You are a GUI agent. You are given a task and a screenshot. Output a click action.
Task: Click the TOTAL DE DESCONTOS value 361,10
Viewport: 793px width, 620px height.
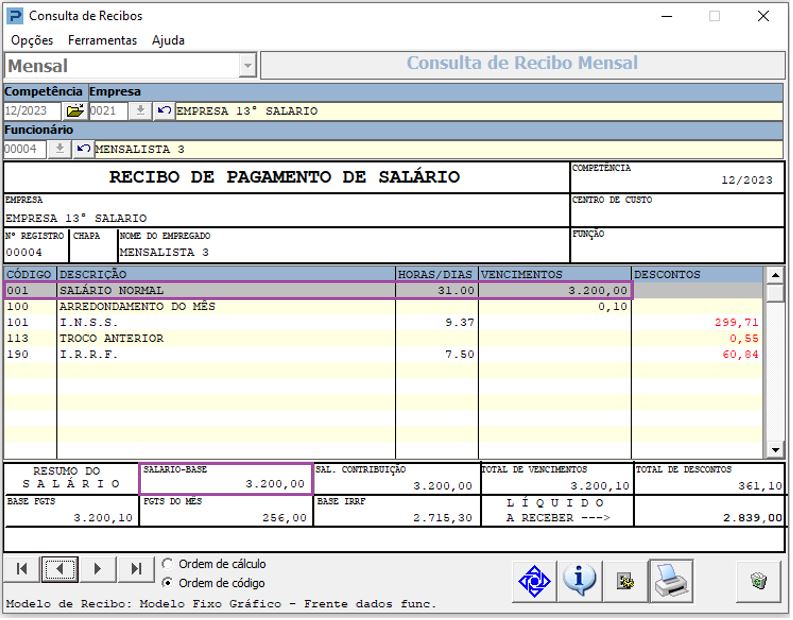pyautogui.click(x=760, y=486)
